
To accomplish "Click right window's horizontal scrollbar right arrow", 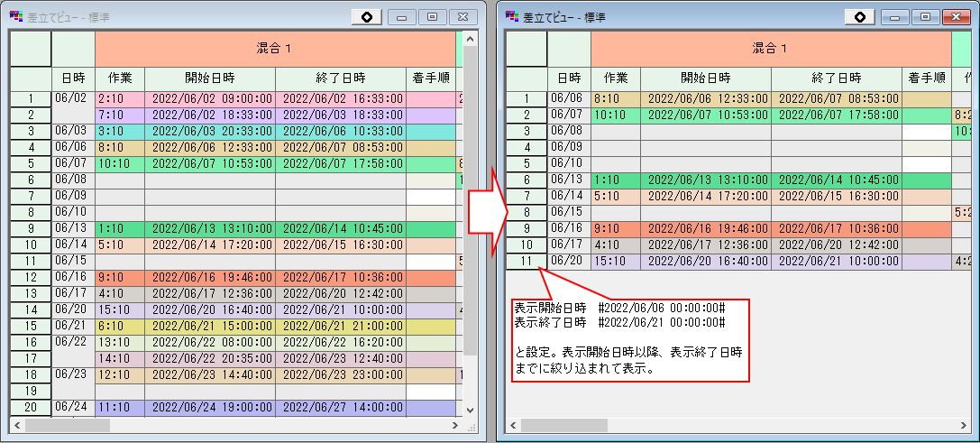I will 965,426.
